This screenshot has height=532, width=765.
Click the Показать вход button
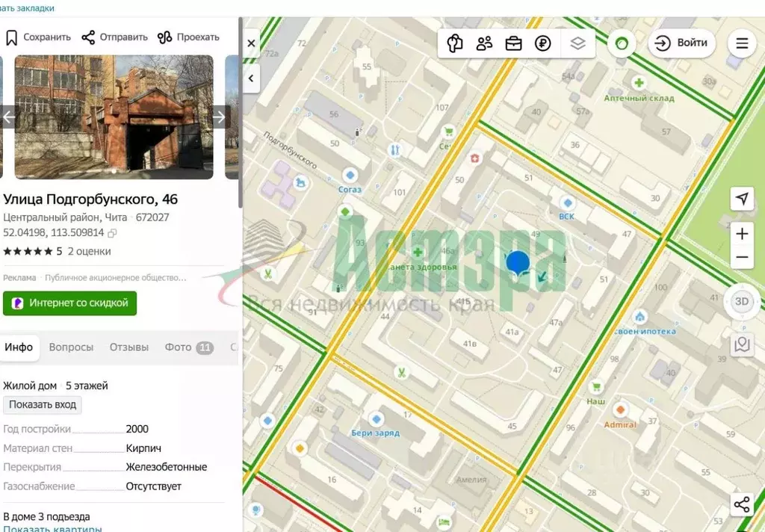point(43,405)
